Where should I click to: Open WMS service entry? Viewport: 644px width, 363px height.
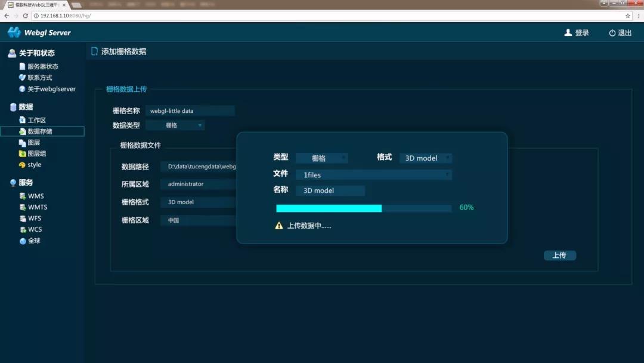tap(36, 196)
